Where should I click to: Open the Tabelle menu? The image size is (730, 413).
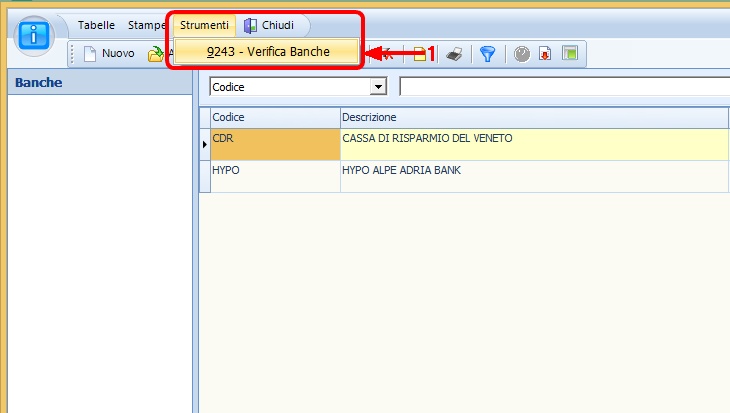96,25
